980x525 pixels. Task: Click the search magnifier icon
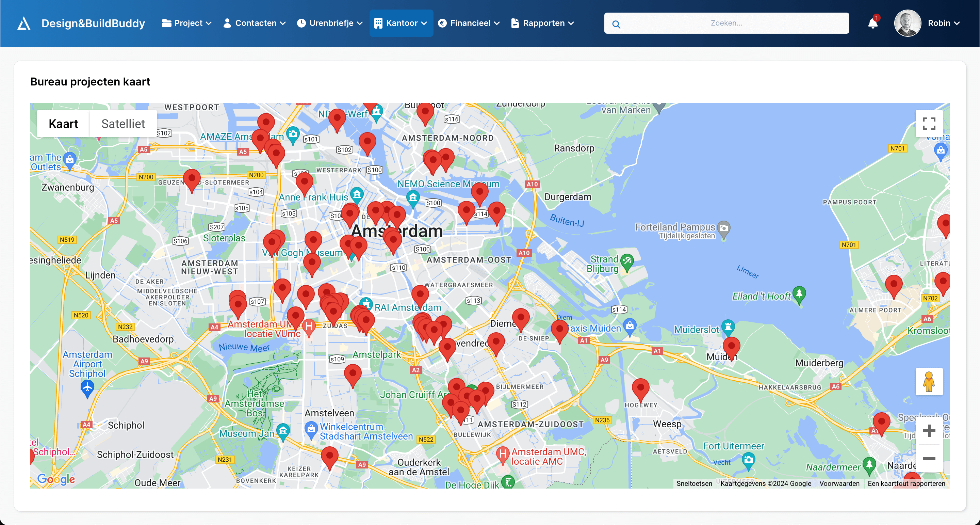click(x=616, y=24)
